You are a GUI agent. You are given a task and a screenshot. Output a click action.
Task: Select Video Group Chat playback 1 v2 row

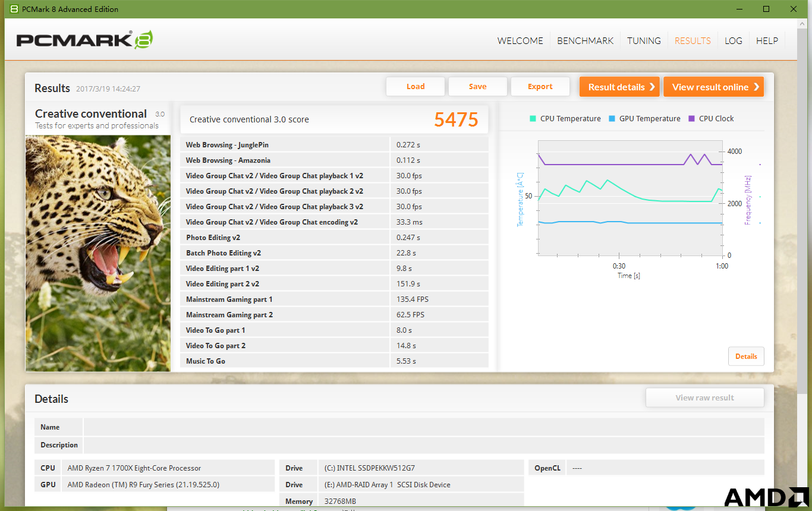(334, 176)
